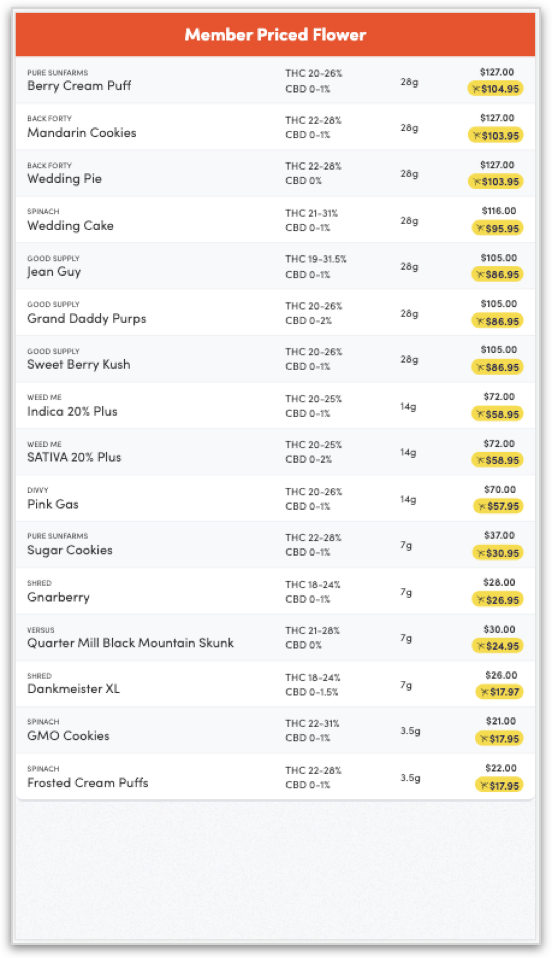Image resolution: width=552 pixels, height=958 pixels.
Task: Click the $24.95 Versus member price badge
Action: [497, 646]
